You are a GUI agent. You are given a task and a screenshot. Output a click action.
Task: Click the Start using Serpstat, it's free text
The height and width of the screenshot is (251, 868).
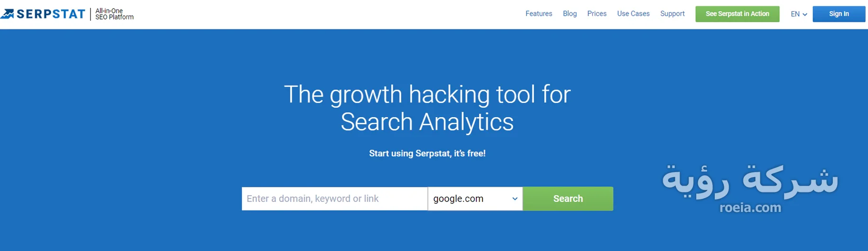427,153
